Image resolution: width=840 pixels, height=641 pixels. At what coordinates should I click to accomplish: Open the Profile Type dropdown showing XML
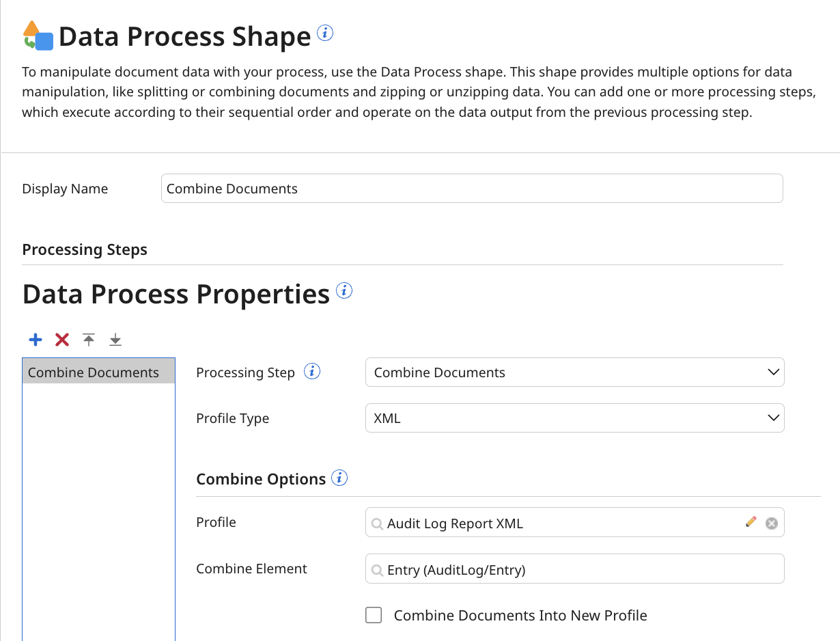574,418
